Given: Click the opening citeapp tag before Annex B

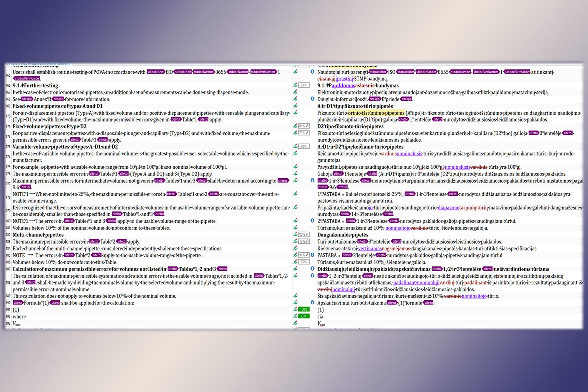Looking at the screenshot, I should (x=27, y=99).
